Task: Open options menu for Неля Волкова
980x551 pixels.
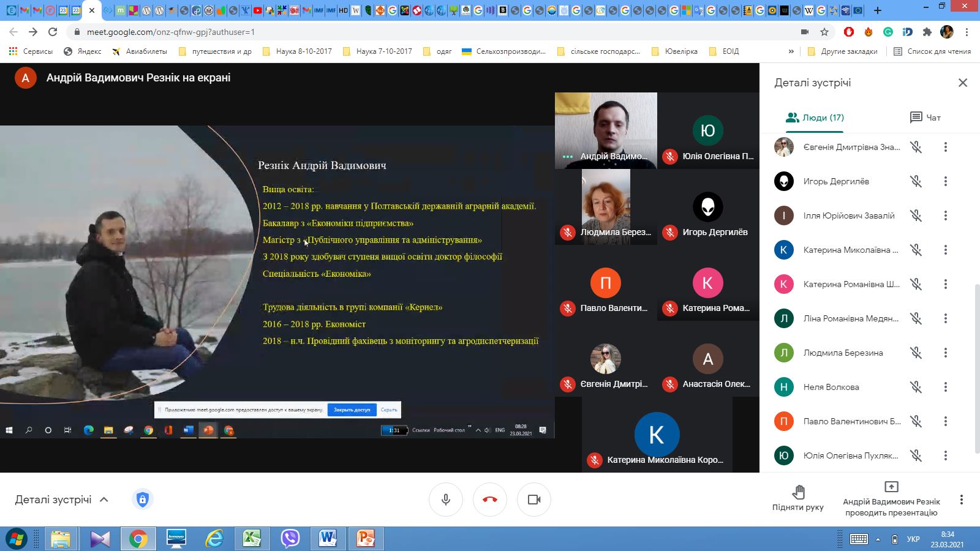Action: click(946, 387)
